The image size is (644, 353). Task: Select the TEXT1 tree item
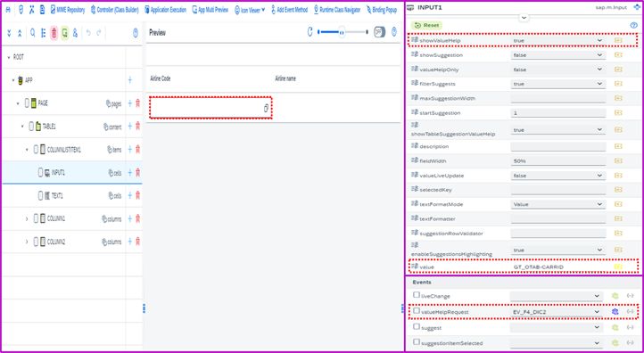pos(57,196)
